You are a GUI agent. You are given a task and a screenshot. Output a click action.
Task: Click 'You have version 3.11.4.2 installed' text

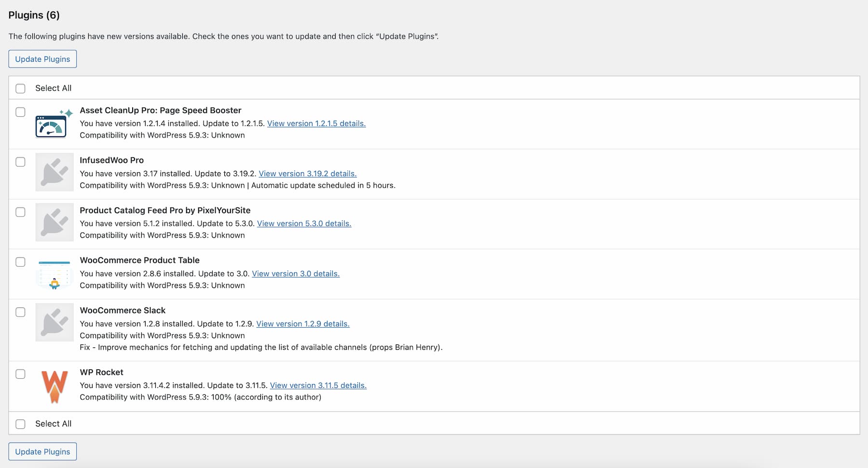click(142, 385)
